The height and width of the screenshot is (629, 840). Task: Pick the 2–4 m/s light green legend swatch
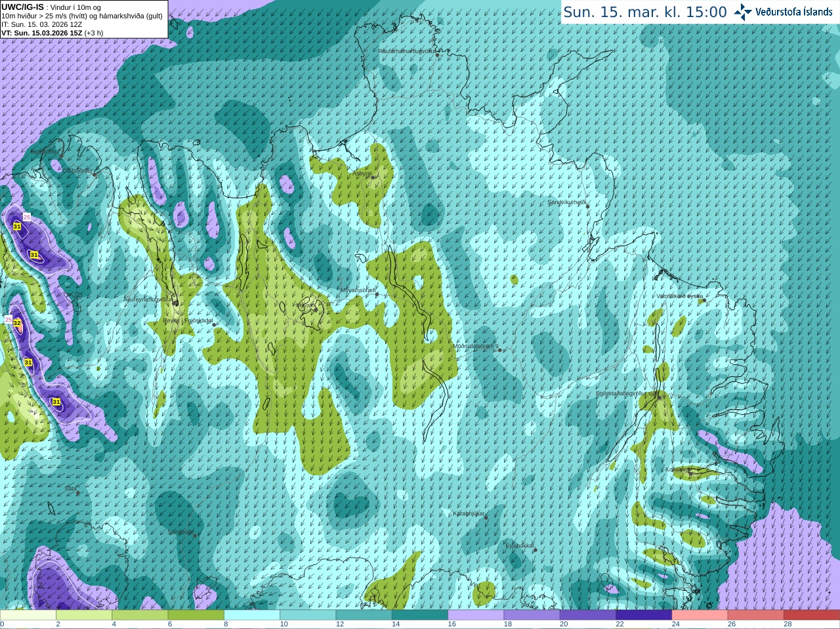pos(84,615)
